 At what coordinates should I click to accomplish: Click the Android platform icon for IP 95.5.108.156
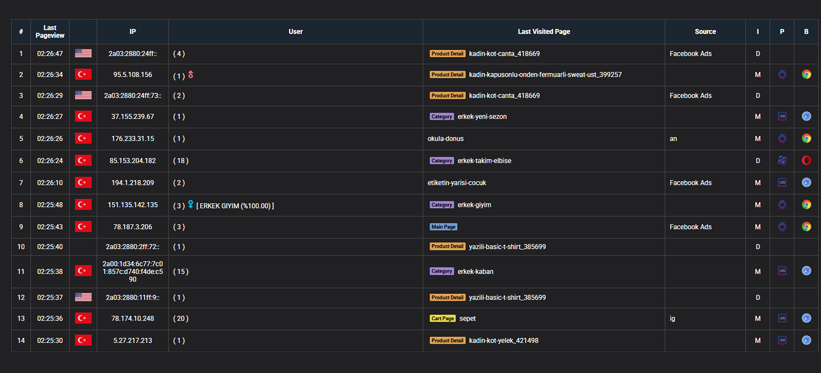point(782,75)
